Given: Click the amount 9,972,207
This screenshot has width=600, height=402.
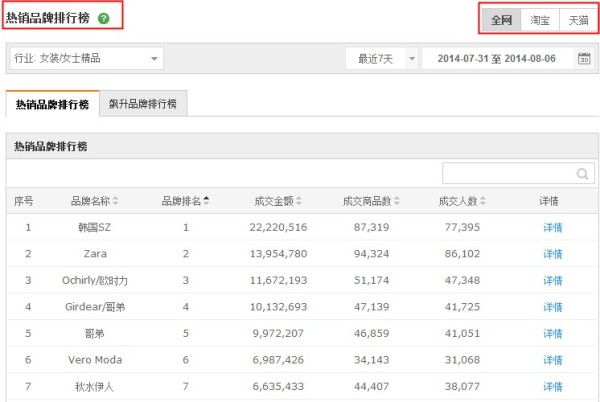Looking at the screenshot, I should pos(278,334).
